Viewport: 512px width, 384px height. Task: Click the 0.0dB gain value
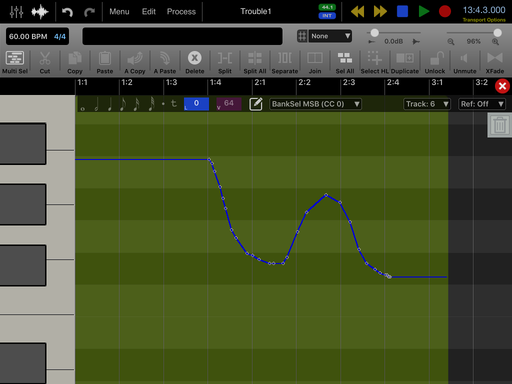pos(394,41)
